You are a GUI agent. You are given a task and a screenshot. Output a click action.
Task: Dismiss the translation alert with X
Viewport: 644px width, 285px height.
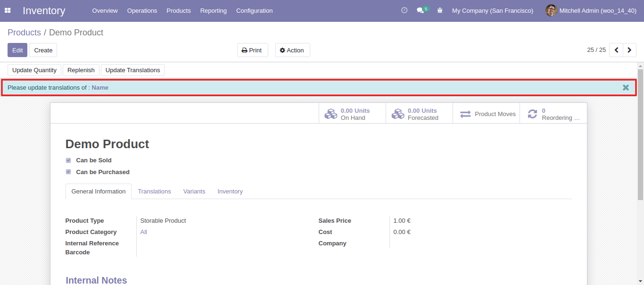tap(626, 87)
